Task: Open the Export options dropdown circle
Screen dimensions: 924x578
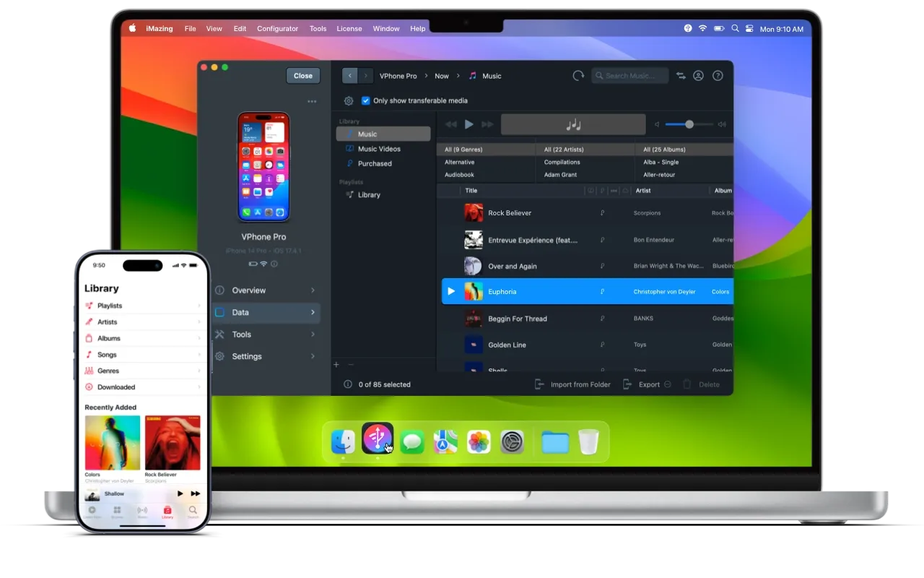Action: click(x=667, y=384)
